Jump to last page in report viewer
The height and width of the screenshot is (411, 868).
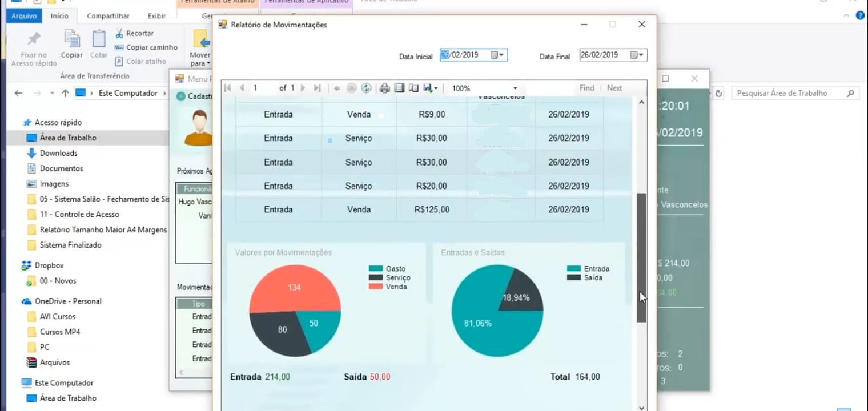[318, 88]
